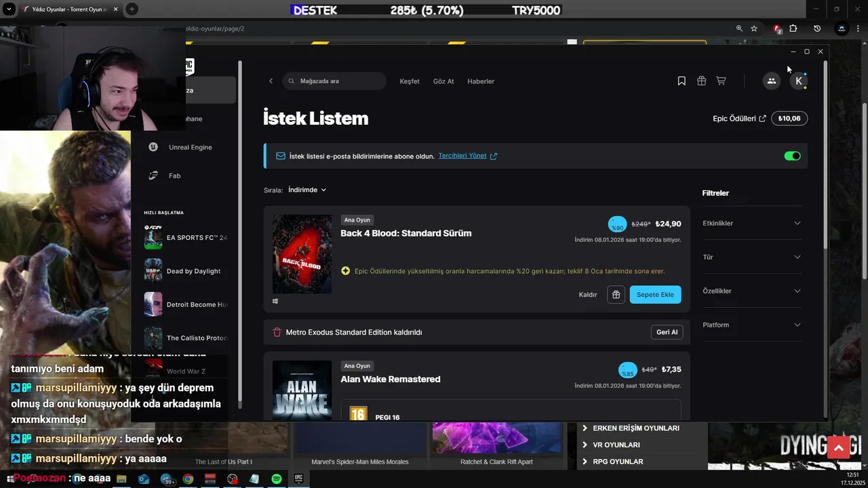The height and width of the screenshot is (488, 868).
Task: Expand the Tür filter
Action: point(751,257)
